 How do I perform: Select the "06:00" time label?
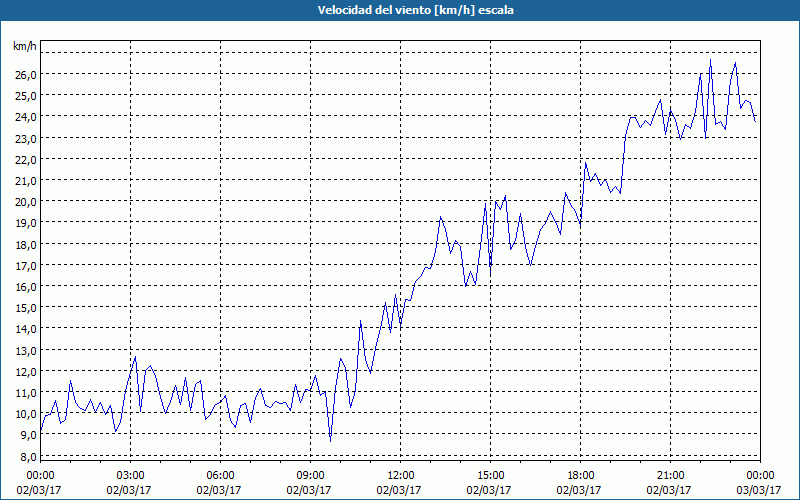220,476
